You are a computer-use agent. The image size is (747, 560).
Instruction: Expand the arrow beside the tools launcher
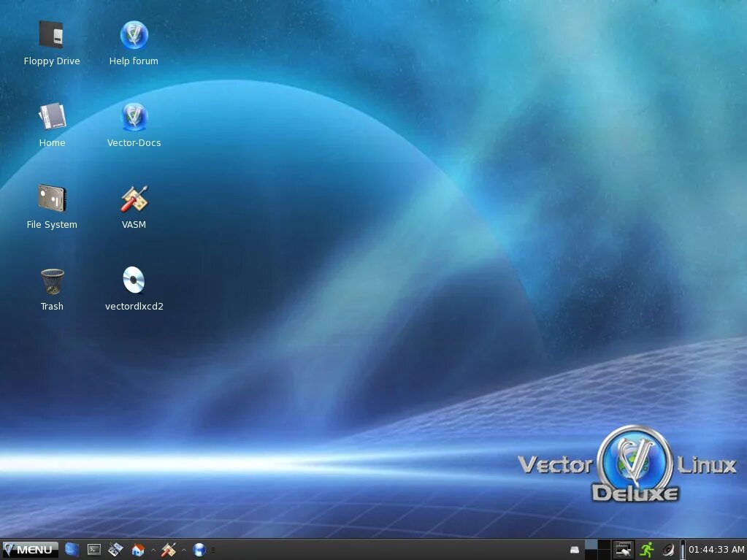[184, 550]
